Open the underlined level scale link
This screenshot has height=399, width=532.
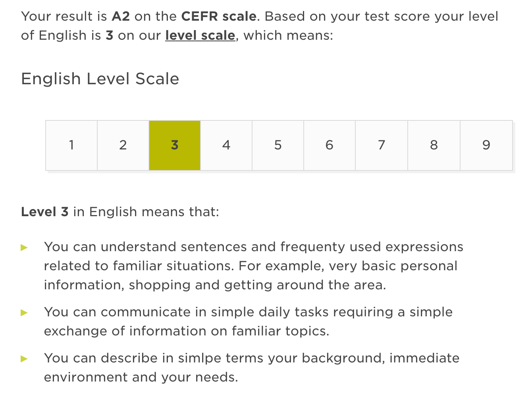point(200,35)
